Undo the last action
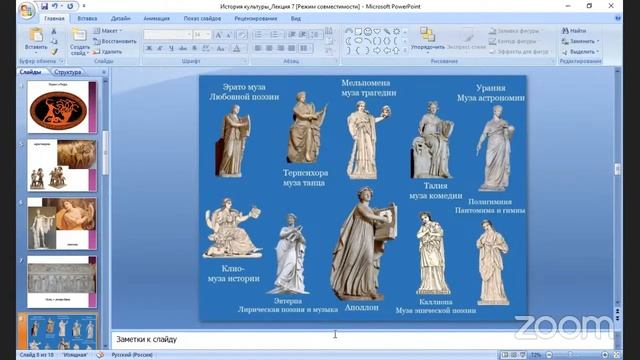640x360 pixels. (54, 6)
